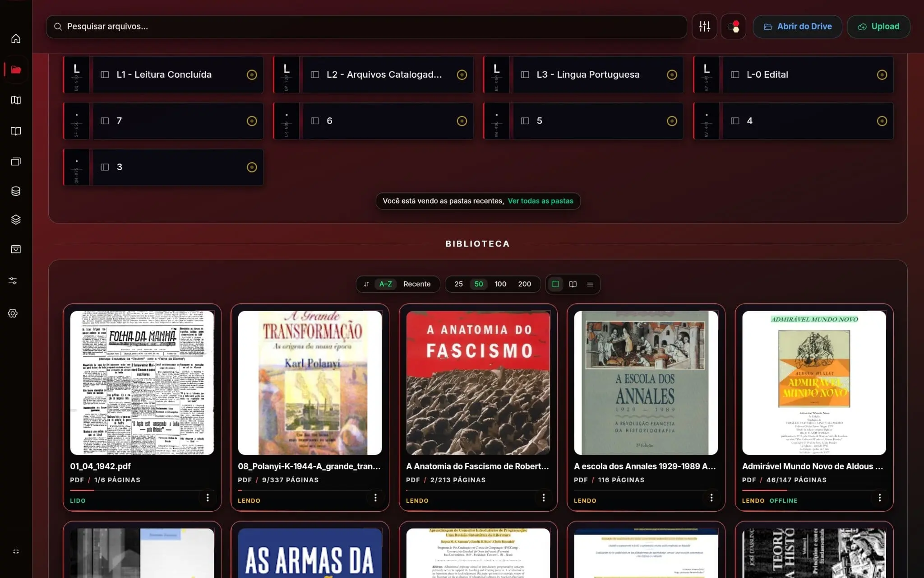Switch to list view icon
The width and height of the screenshot is (924, 578).
(590, 284)
